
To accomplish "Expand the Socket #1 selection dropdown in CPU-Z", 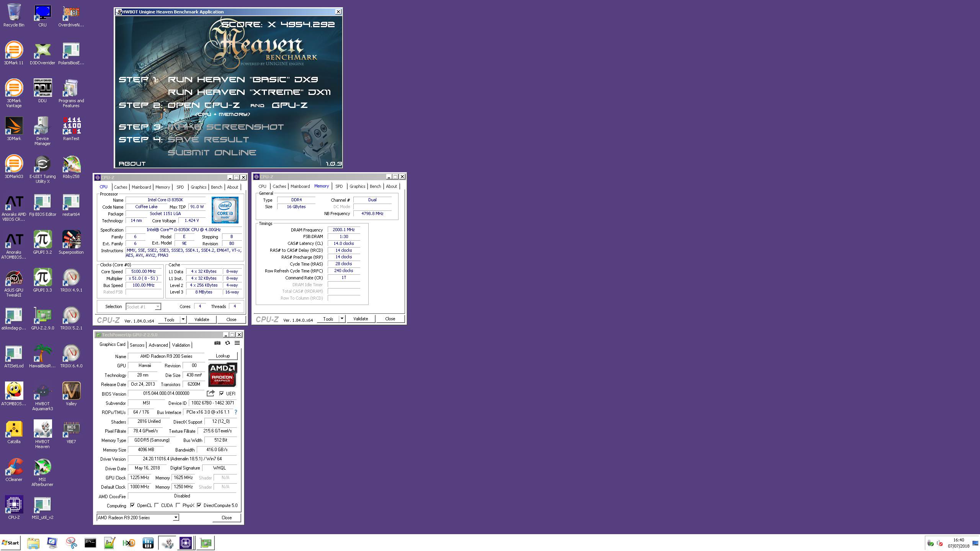I will (x=158, y=307).
